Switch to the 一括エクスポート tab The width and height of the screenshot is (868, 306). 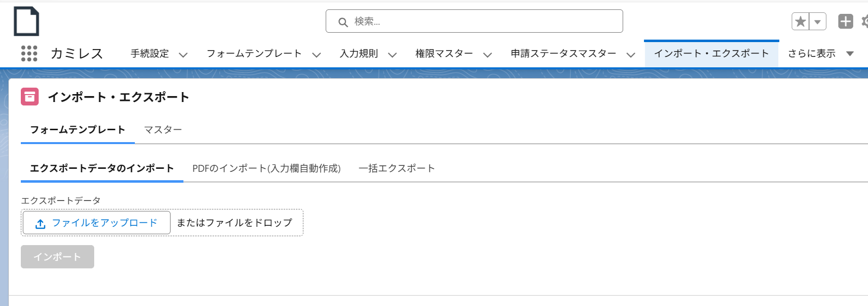(x=397, y=168)
